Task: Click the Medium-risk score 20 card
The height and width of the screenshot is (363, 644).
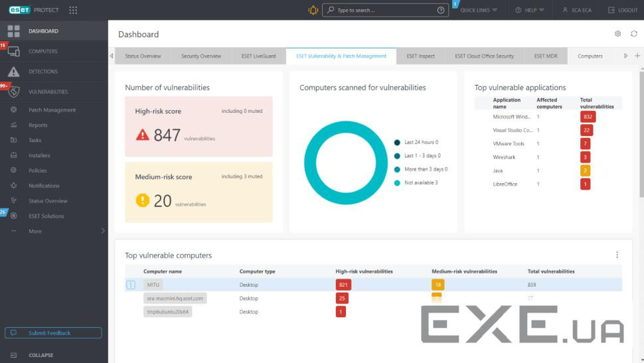Action: click(199, 192)
